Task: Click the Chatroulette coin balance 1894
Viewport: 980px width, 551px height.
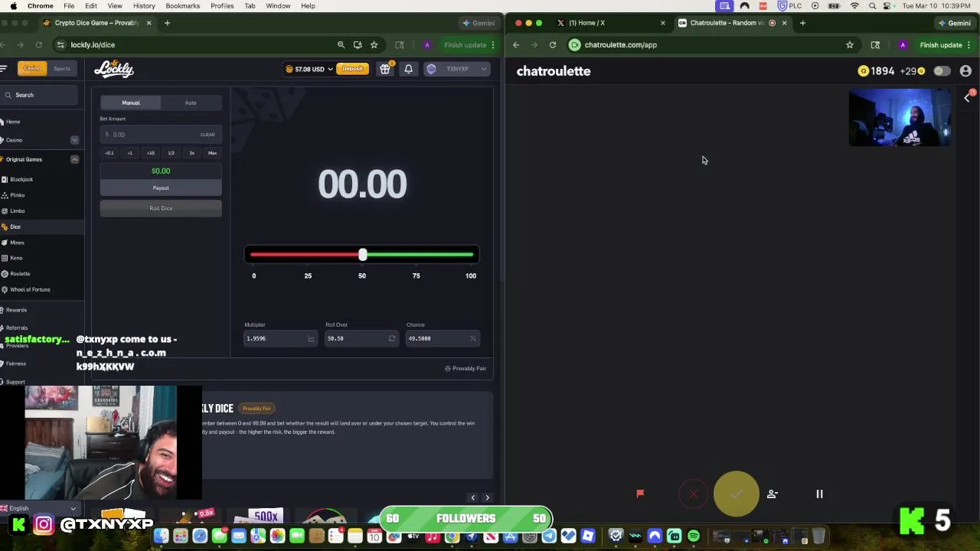Action: coord(877,71)
